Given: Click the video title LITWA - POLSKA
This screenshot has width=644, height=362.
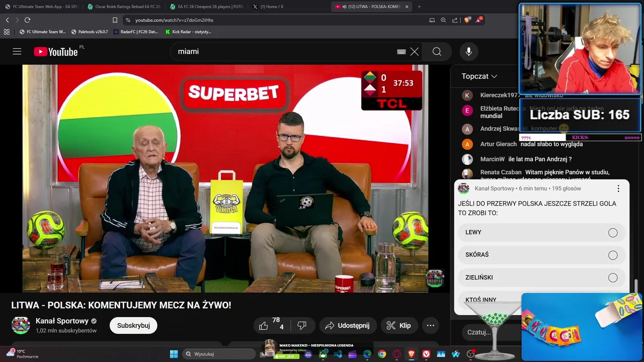Looking at the screenshot, I should [121, 305].
